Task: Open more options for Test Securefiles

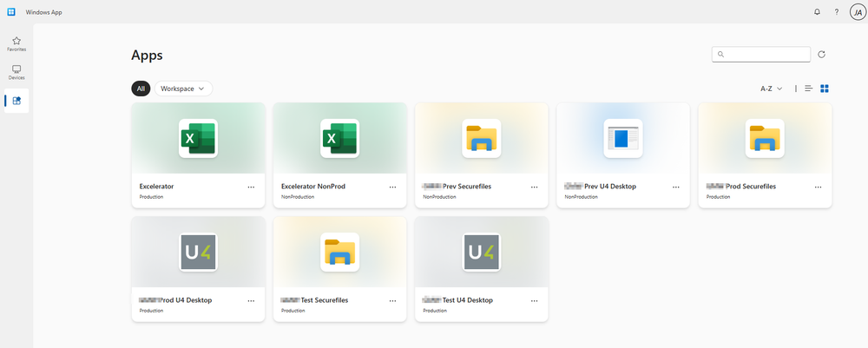Action: (392, 300)
